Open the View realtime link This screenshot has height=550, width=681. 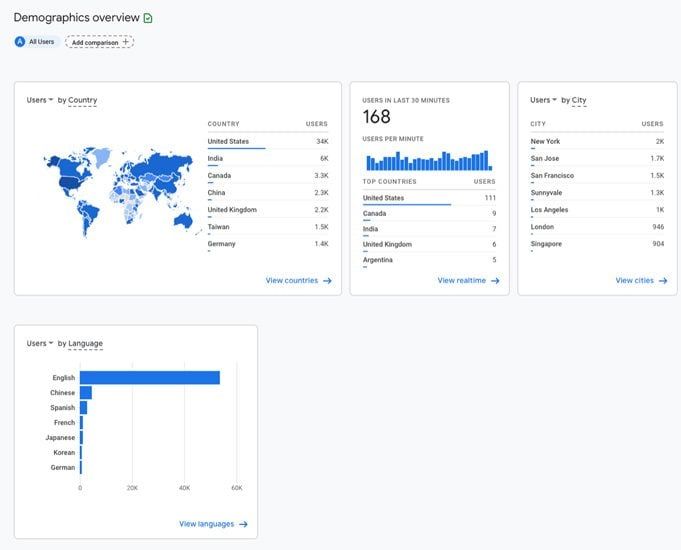[x=468, y=281]
